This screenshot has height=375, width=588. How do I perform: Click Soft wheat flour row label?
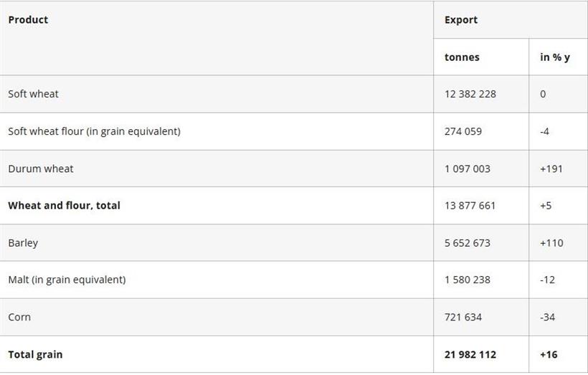[94, 131]
